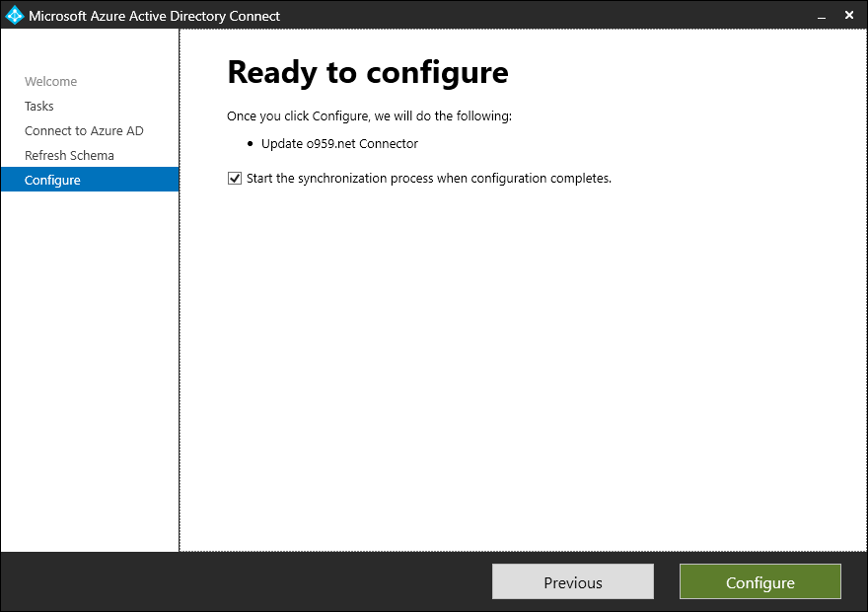Close the Azure AD Connect window

point(849,16)
